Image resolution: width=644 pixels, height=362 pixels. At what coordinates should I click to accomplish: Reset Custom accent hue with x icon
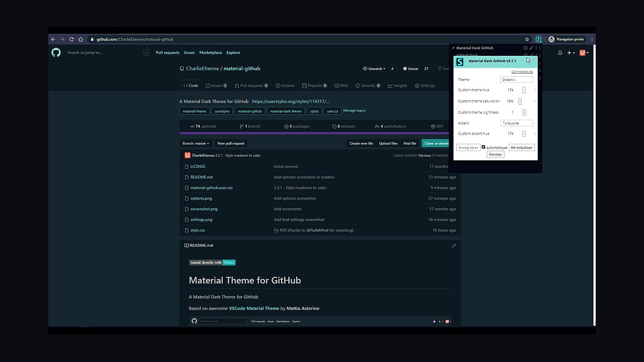535,134
